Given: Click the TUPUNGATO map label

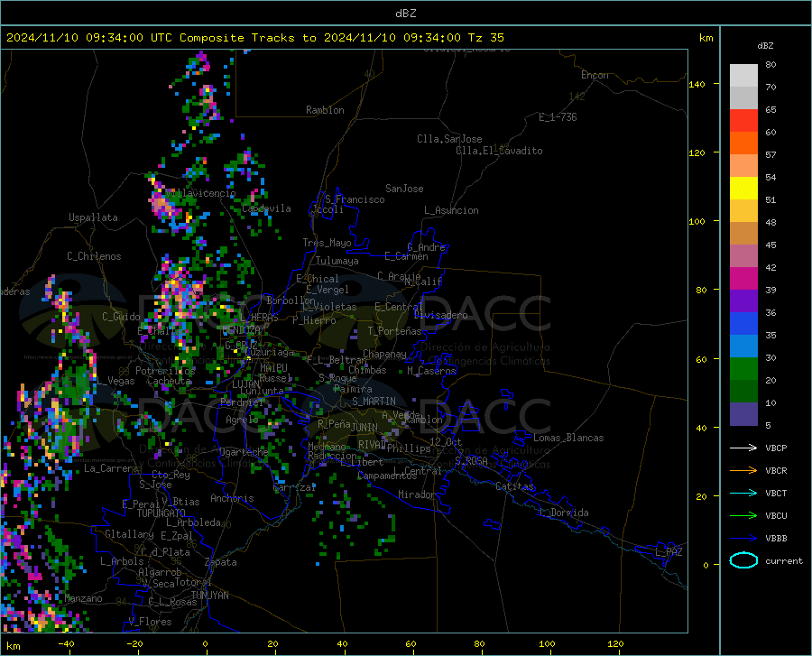Looking at the screenshot, I should (x=161, y=513).
